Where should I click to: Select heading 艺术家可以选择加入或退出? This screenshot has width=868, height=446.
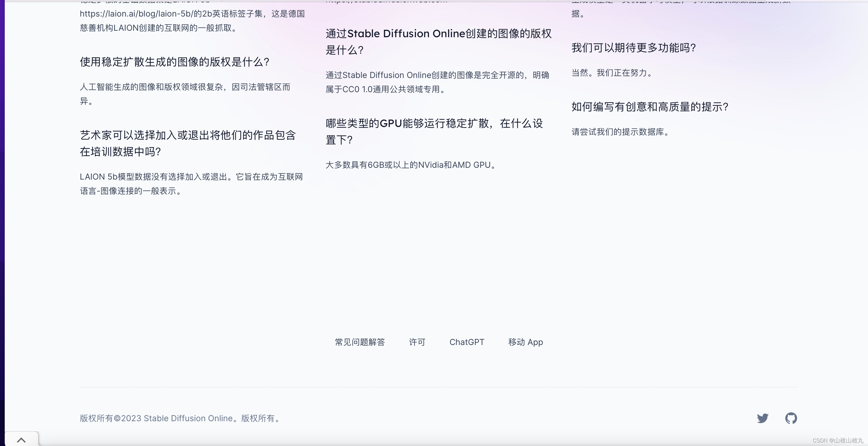pyautogui.click(x=188, y=144)
